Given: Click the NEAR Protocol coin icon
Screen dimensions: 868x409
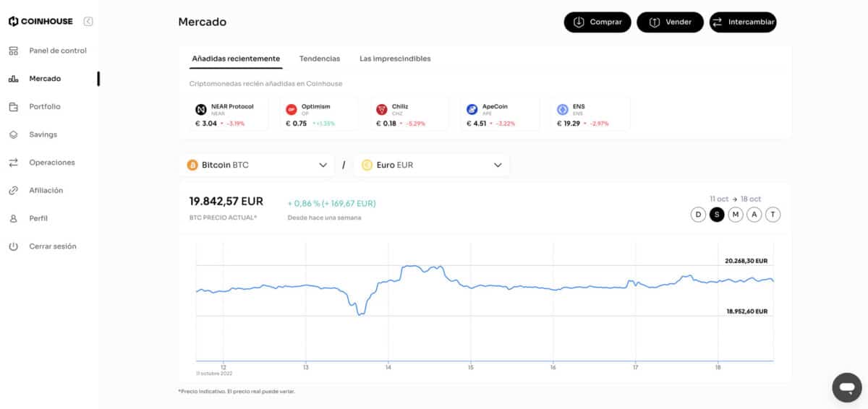Looking at the screenshot, I should pos(201,110).
